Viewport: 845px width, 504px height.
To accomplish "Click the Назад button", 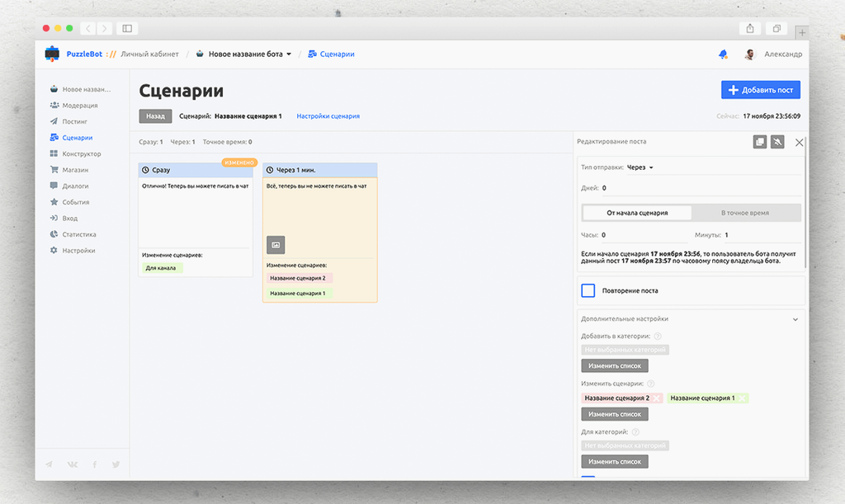I will (x=155, y=116).
